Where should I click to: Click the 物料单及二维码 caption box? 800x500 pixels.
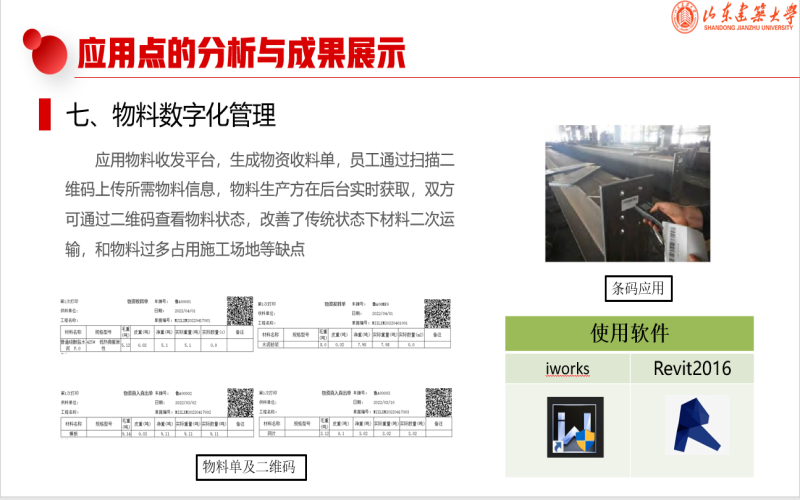pos(251,467)
